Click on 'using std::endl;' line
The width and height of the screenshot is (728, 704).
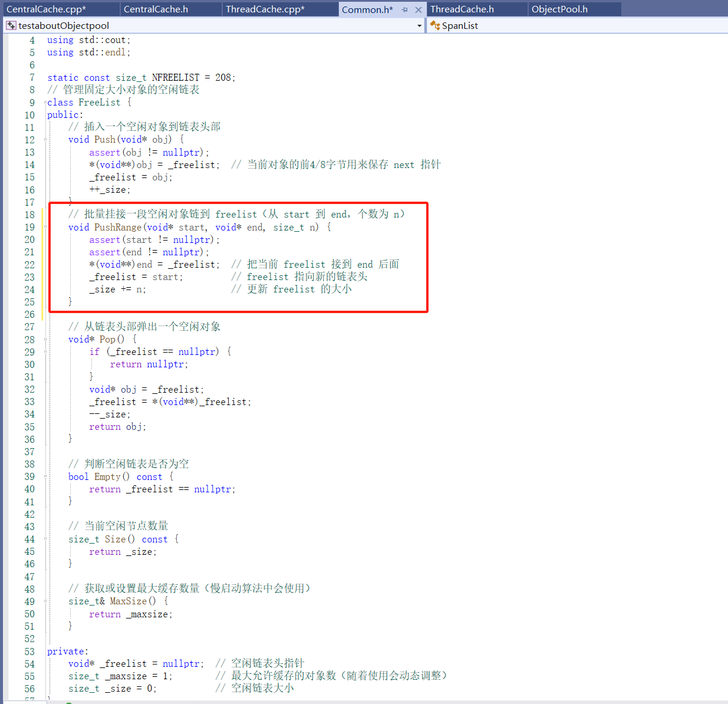[89, 52]
